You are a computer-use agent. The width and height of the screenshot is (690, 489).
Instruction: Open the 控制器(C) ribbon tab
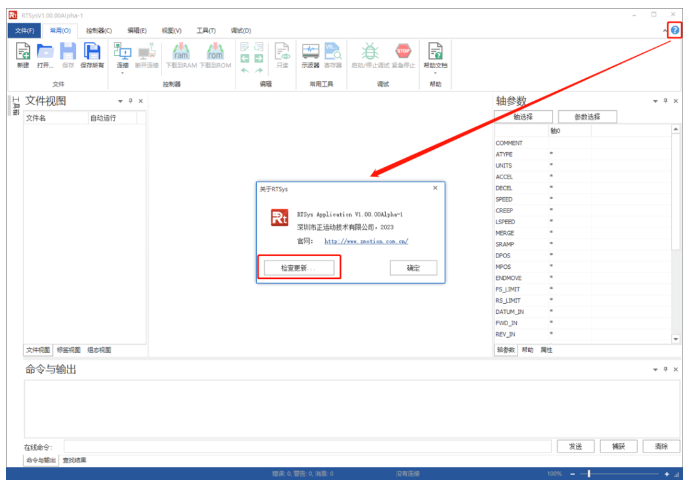(99, 31)
